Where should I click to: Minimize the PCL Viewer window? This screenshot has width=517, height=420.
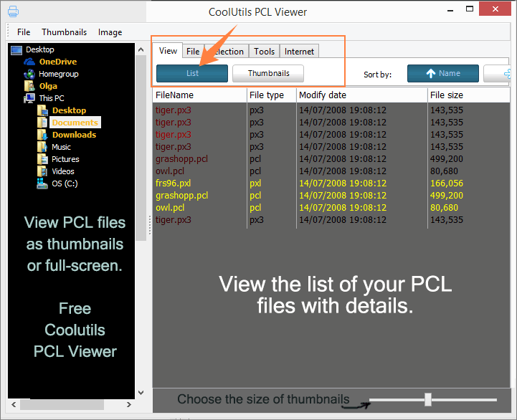click(x=450, y=10)
